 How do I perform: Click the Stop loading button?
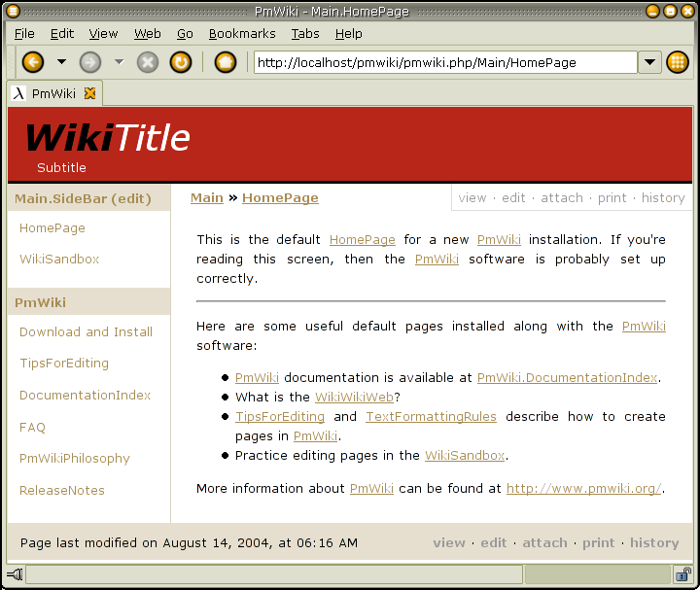[x=148, y=62]
